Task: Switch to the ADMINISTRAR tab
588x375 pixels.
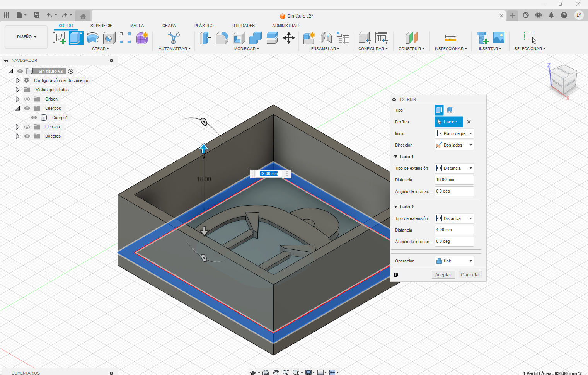Action: click(x=285, y=26)
